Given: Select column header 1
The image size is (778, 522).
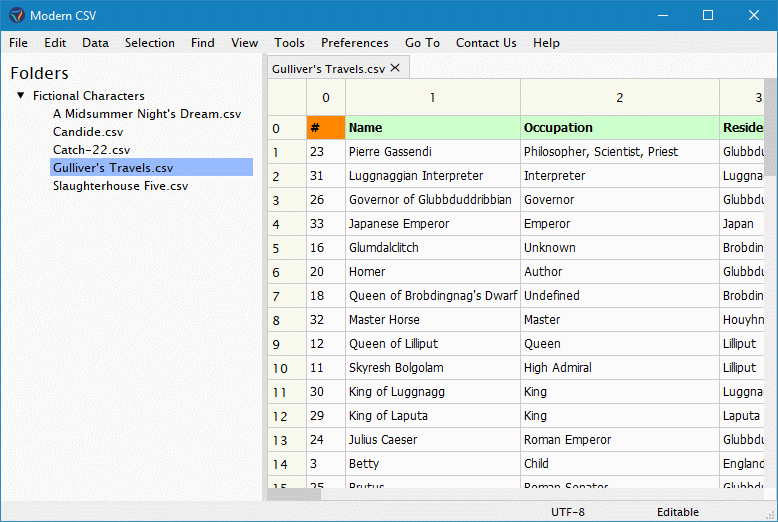Looking at the screenshot, I should [x=433, y=97].
